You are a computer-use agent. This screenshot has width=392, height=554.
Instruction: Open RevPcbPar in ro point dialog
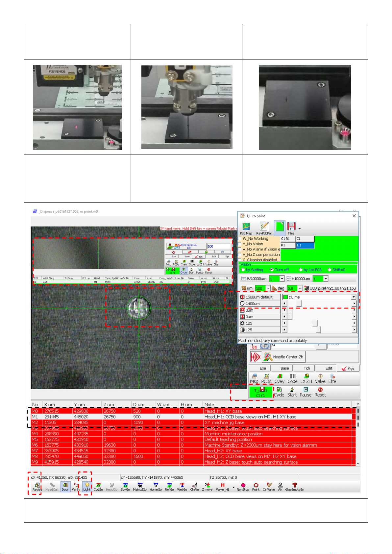point(264,229)
